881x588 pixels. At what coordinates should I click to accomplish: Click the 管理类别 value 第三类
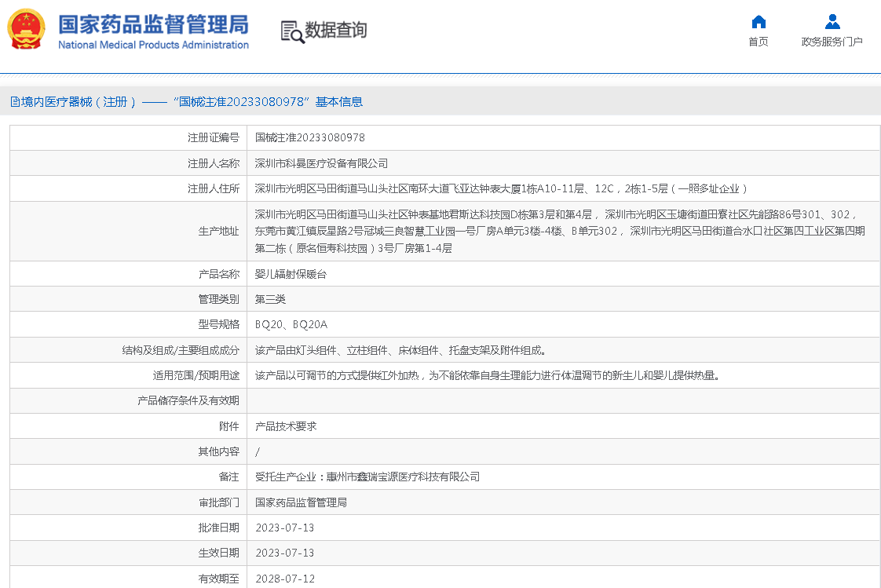tap(270, 299)
